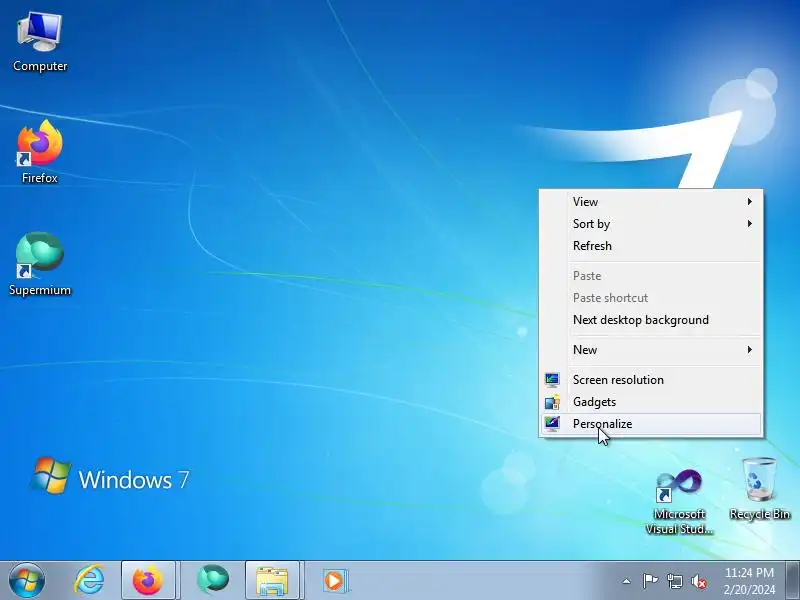Launch Internet Explorer from taskbar

pos(89,581)
